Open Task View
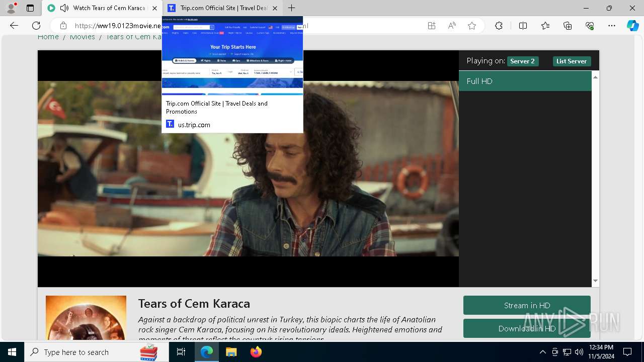The width and height of the screenshot is (644, 362). click(181, 352)
